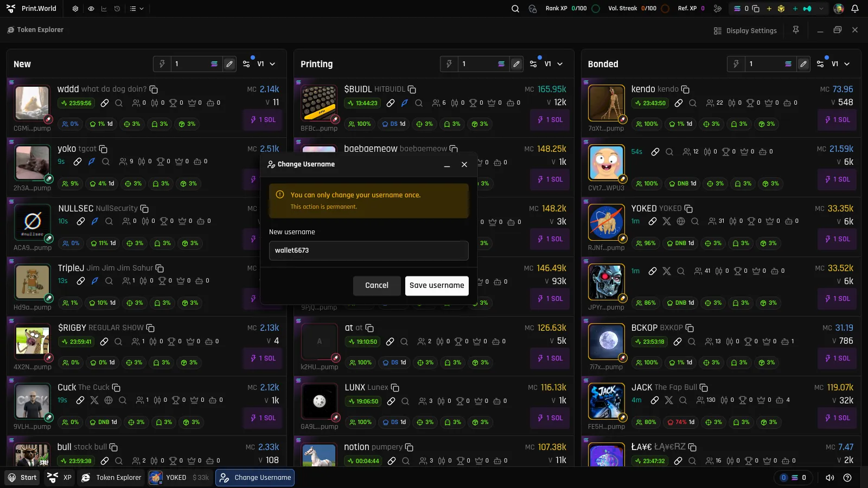868x488 pixels.
Task: Cancel the Change Username dialog
Action: click(x=376, y=286)
